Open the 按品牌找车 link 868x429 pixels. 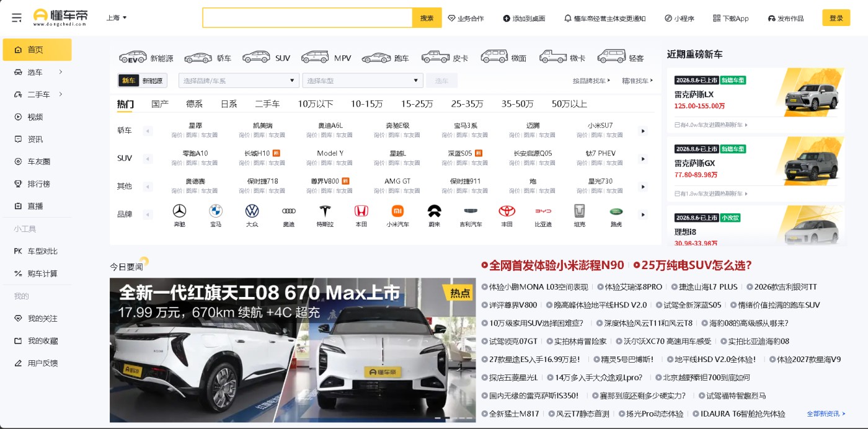click(x=591, y=81)
